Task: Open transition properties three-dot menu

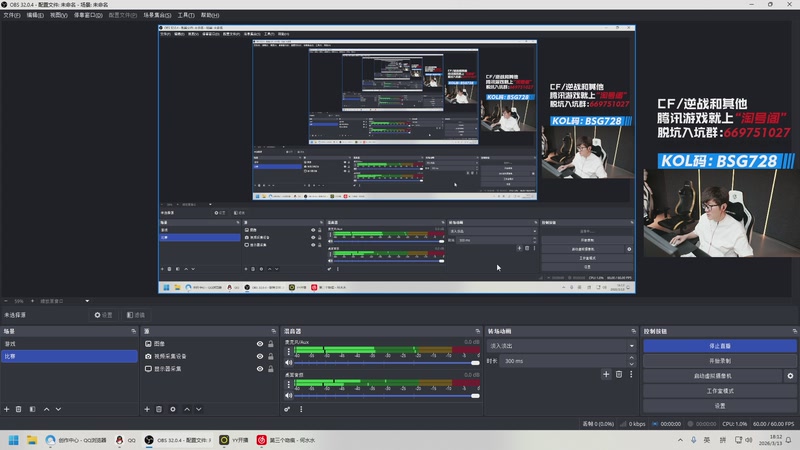Action: pyautogui.click(x=631, y=374)
